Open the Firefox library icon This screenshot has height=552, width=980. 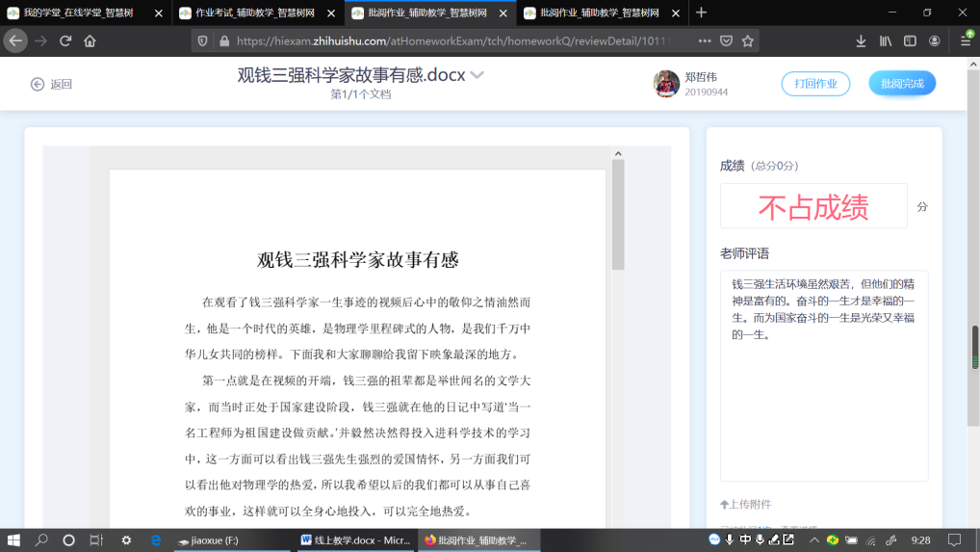886,41
